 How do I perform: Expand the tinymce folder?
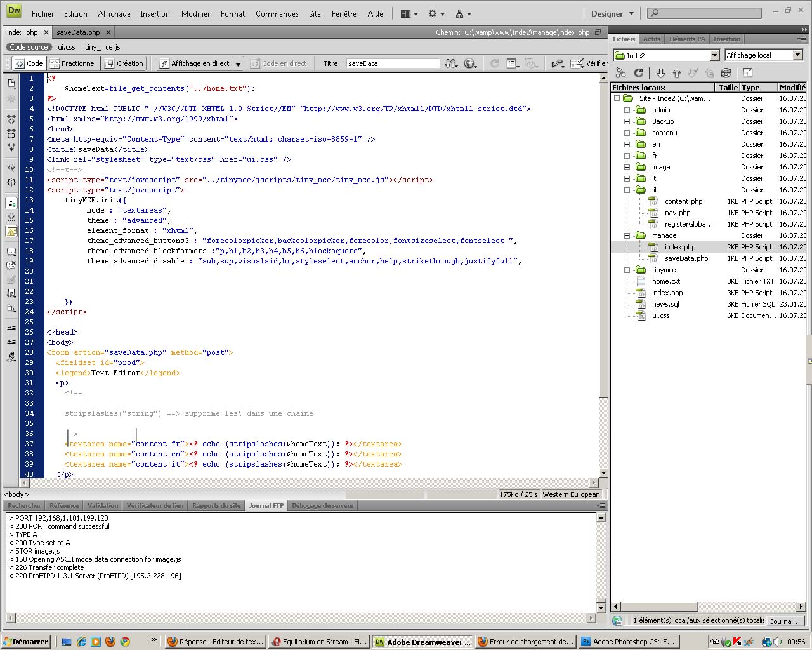627,270
